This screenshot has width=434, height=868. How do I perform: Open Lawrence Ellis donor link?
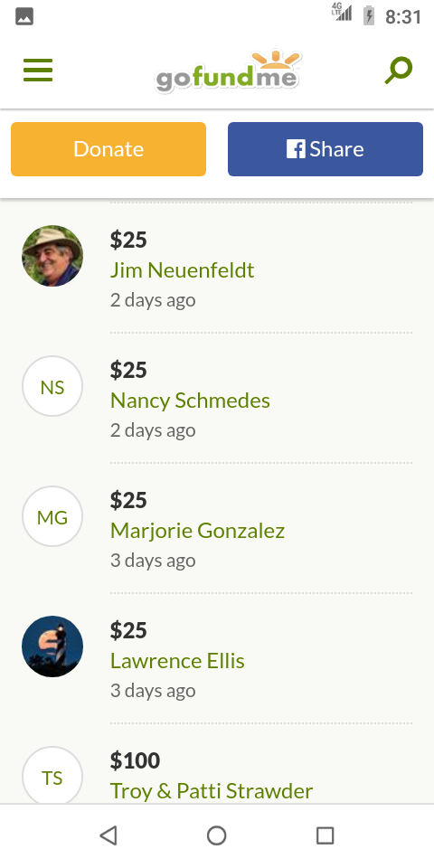click(177, 660)
